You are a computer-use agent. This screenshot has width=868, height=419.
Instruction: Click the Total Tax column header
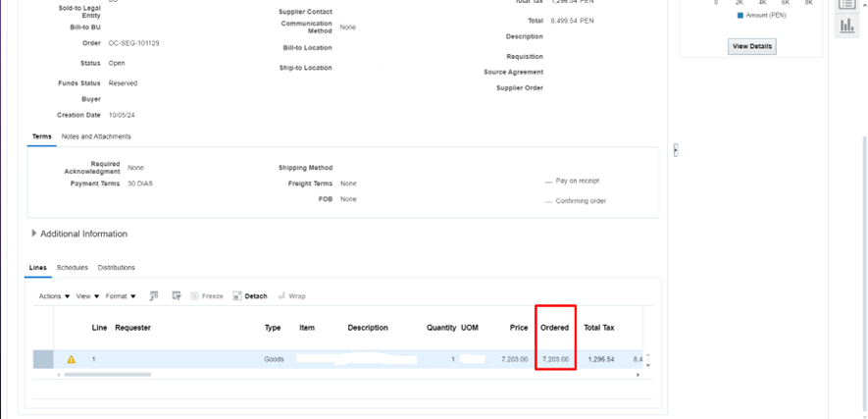pos(599,328)
